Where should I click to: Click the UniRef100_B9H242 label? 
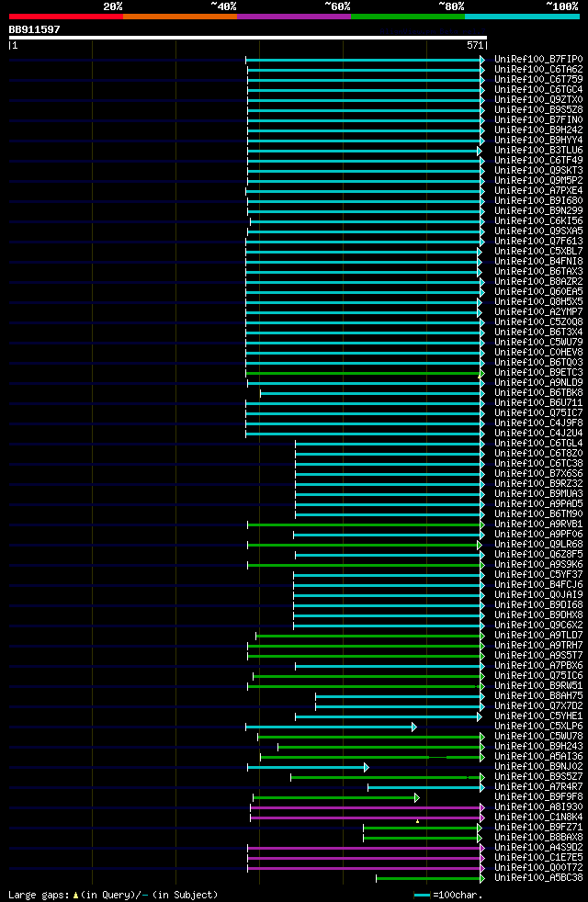click(538, 130)
